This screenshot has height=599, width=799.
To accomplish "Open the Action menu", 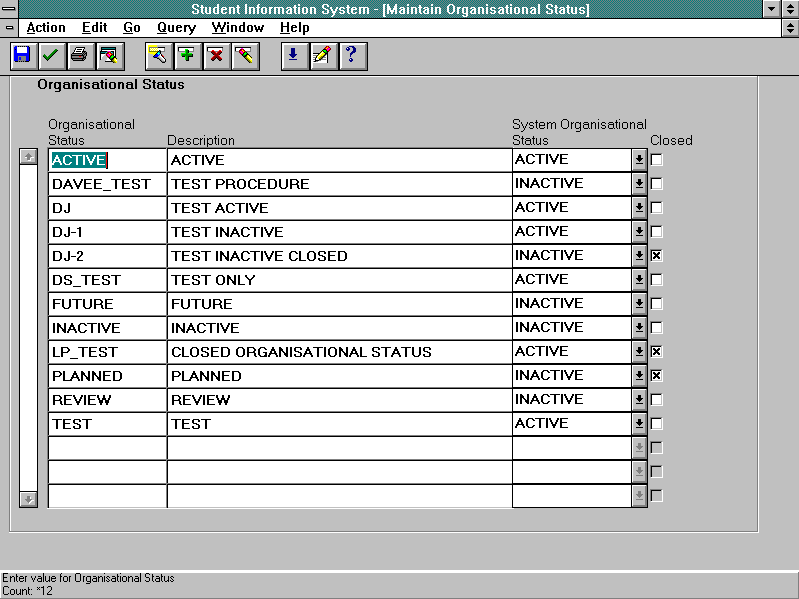I will pyautogui.click(x=46, y=28).
